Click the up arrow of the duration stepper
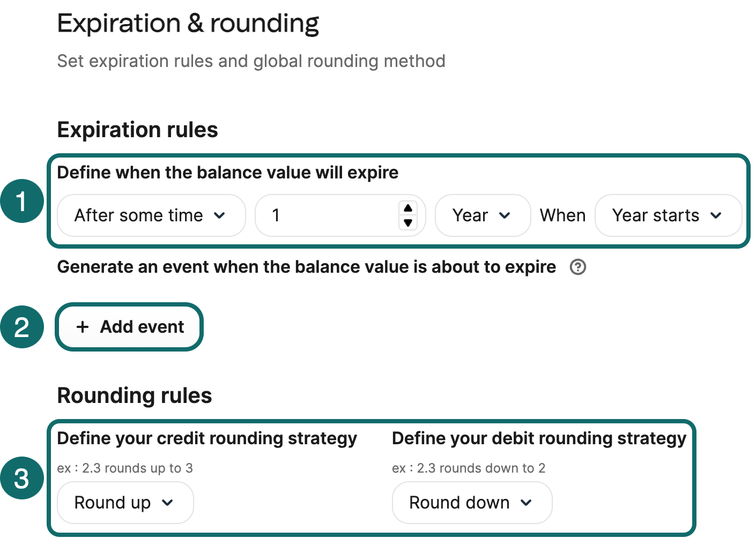Image resolution: width=756 pixels, height=538 pixels. click(x=409, y=208)
